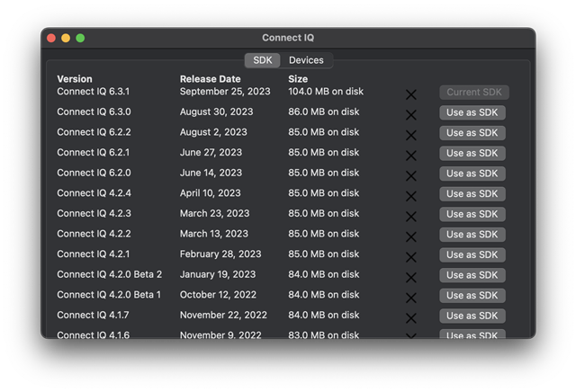Viewport: 576px width, 392px height.
Task: Use Connect IQ 4.2.4 as SDK
Action: pos(472,194)
